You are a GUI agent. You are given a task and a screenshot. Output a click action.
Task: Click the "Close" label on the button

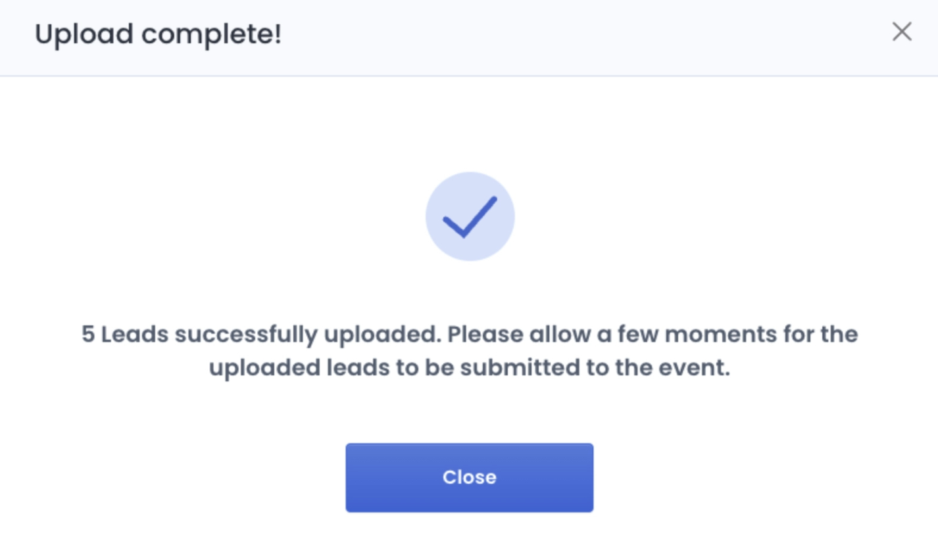click(470, 477)
